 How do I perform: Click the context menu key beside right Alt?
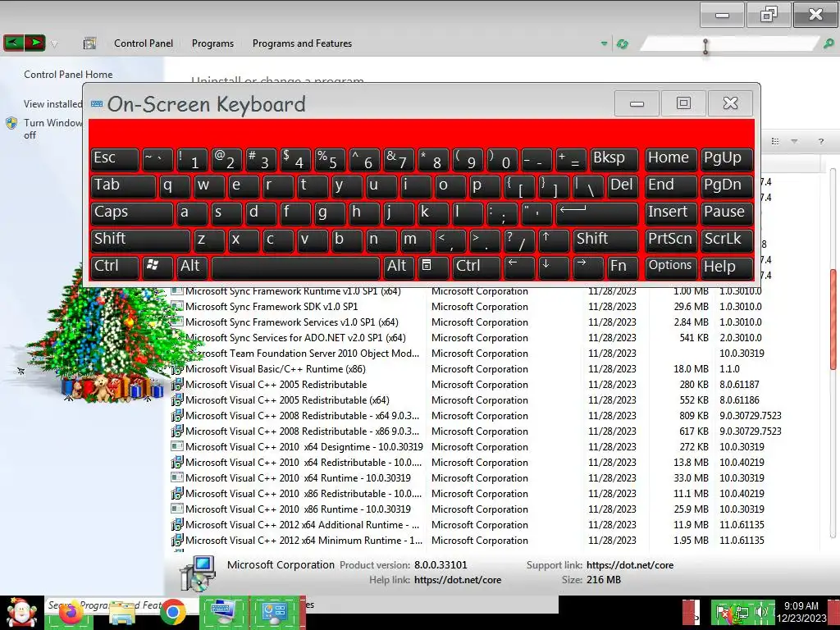[x=433, y=267]
